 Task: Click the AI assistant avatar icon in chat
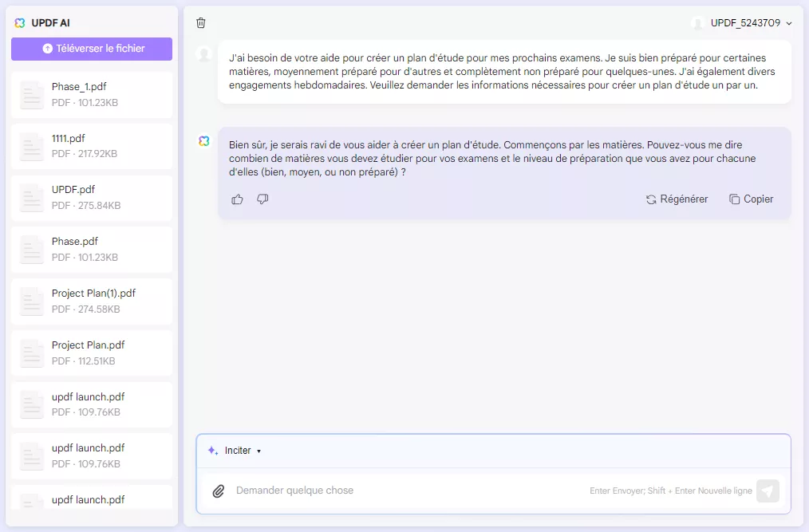[204, 141]
